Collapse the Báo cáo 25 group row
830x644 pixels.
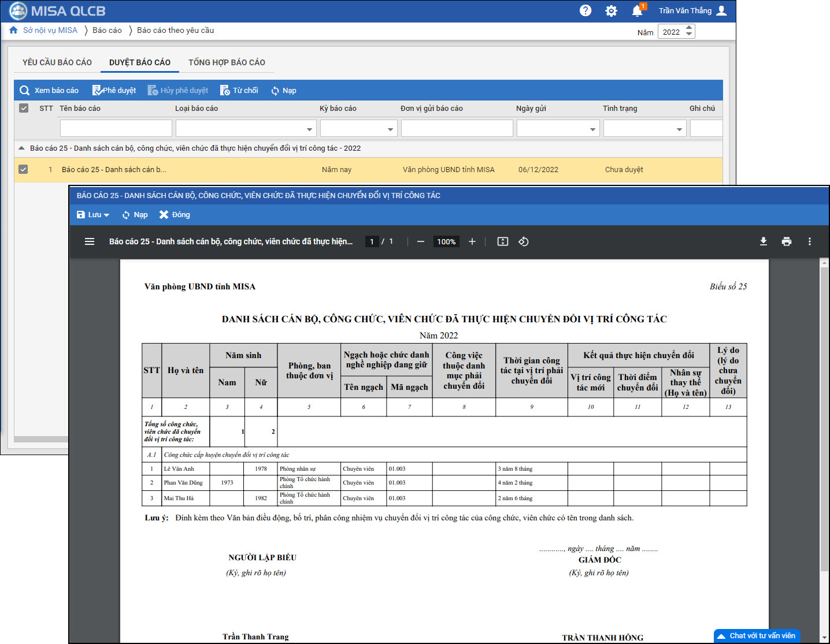(x=21, y=148)
